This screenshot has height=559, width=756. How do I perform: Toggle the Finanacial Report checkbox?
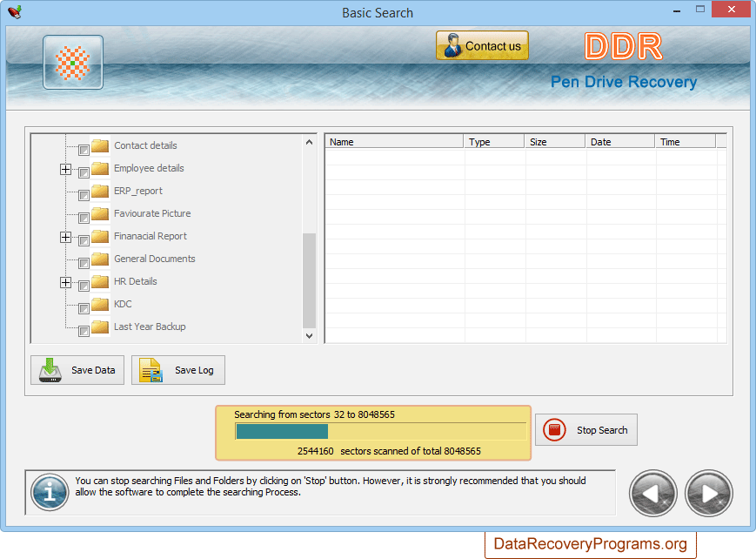coord(84,240)
